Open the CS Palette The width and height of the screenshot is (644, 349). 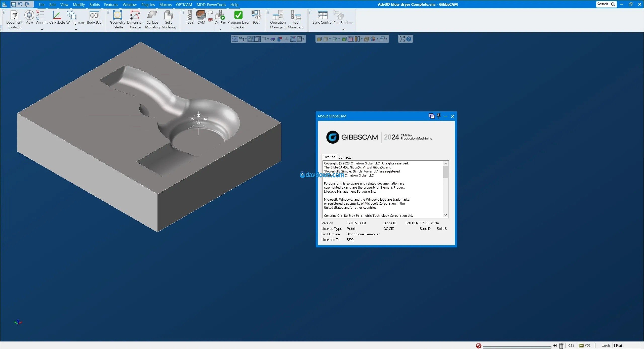point(57,18)
